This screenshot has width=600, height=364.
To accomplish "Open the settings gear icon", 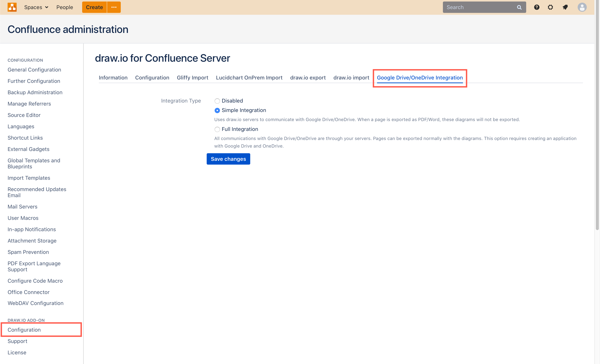I will point(551,7).
